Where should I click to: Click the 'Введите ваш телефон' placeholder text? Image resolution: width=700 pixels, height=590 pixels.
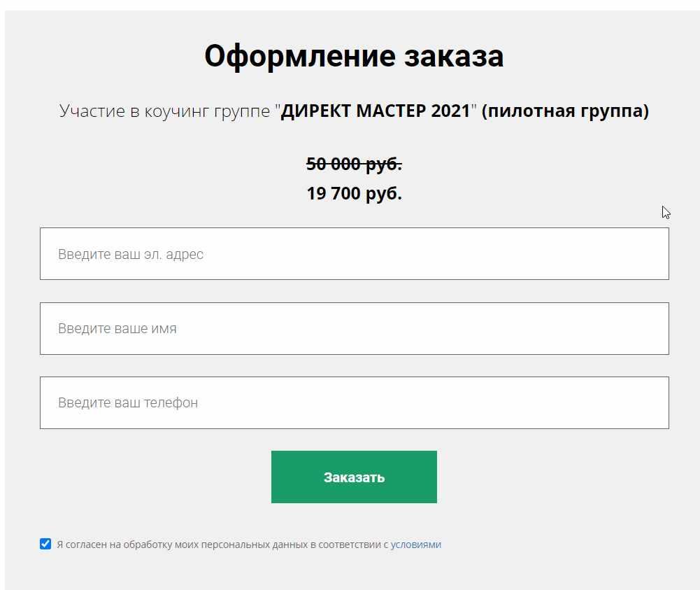pyautogui.click(x=128, y=403)
